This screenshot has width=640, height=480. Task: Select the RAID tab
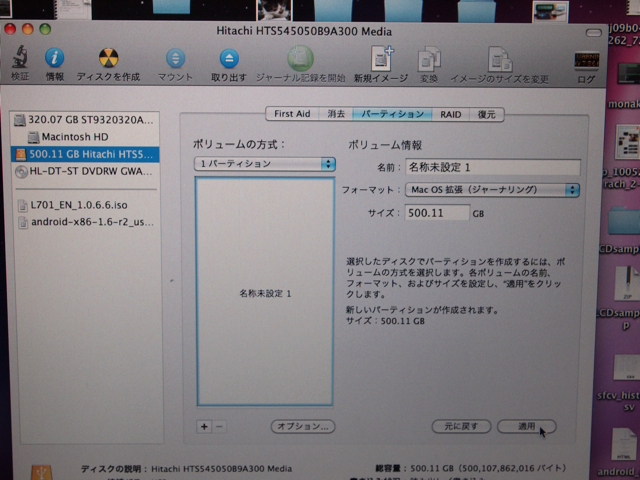click(449, 115)
